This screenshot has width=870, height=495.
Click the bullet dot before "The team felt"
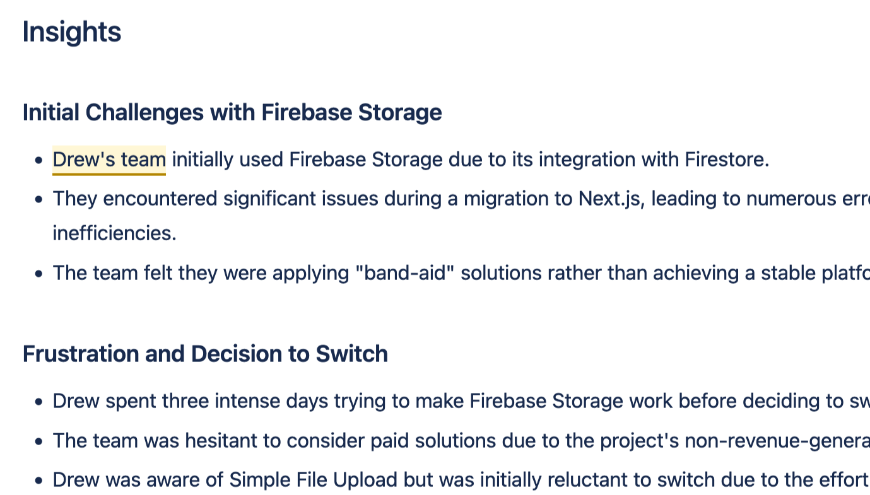pyautogui.click(x=38, y=272)
